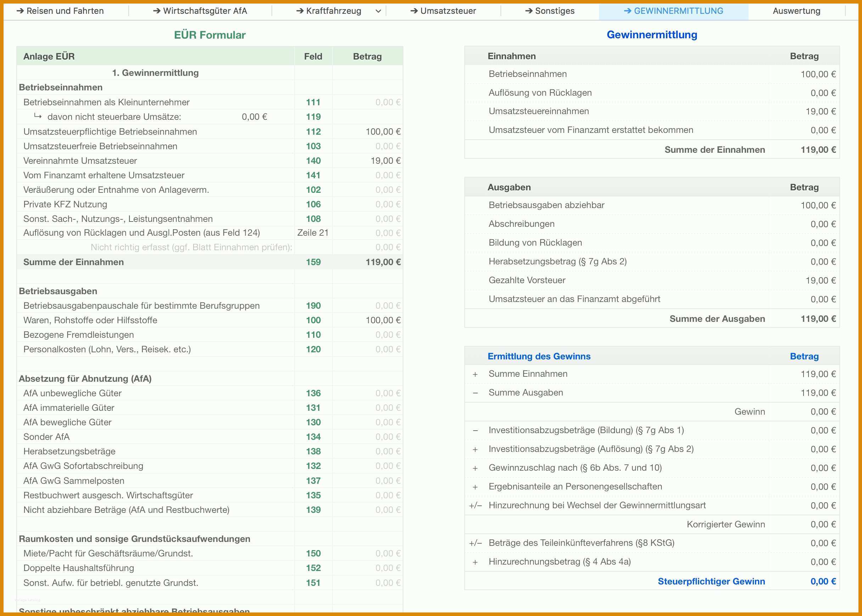This screenshot has height=616, width=862.
Task: Select Gewinnzuschlag nach (§ 6b Abs. 7 und 10) row
Action: pyautogui.click(x=652, y=468)
